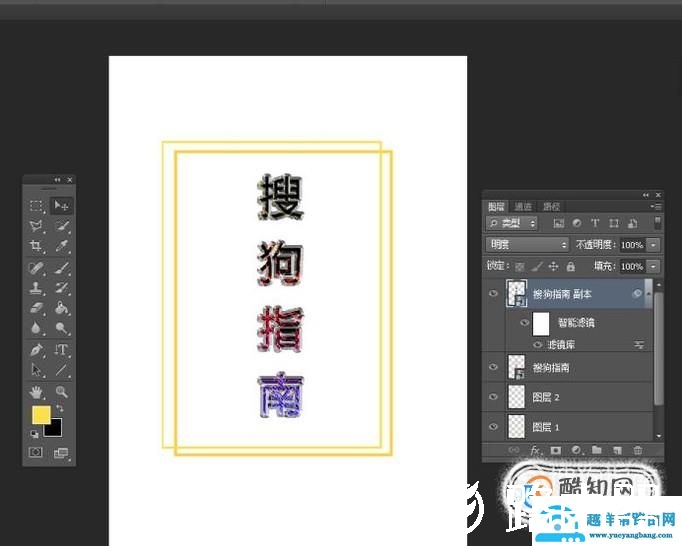
Task: Select the Move tool
Action: tap(61, 205)
